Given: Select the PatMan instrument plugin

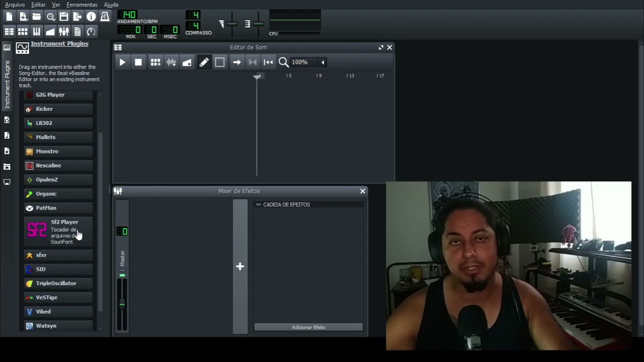Looking at the screenshot, I should [x=58, y=208].
